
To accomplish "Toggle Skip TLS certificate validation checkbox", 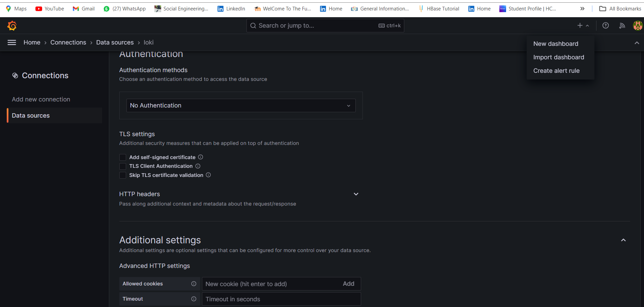I will (x=123, y=175).
